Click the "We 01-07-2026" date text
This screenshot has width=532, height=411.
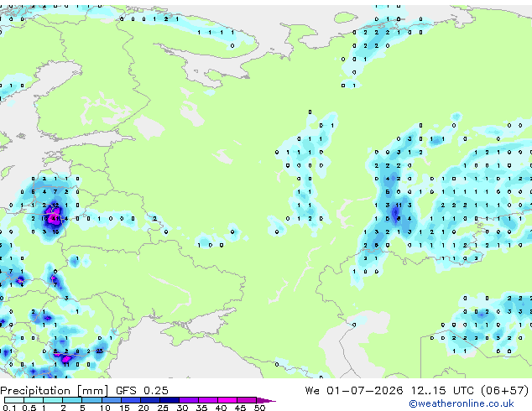coord(354,390)
